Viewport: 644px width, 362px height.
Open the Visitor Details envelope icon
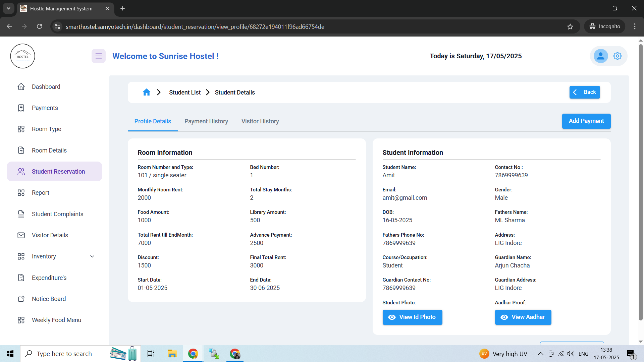pyautogui.click(x=21, y=235)
